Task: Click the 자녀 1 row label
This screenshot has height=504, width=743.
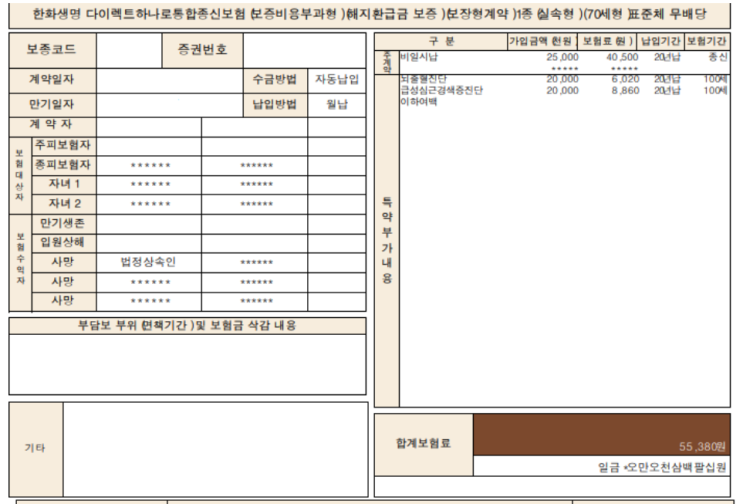Action: 64,184
